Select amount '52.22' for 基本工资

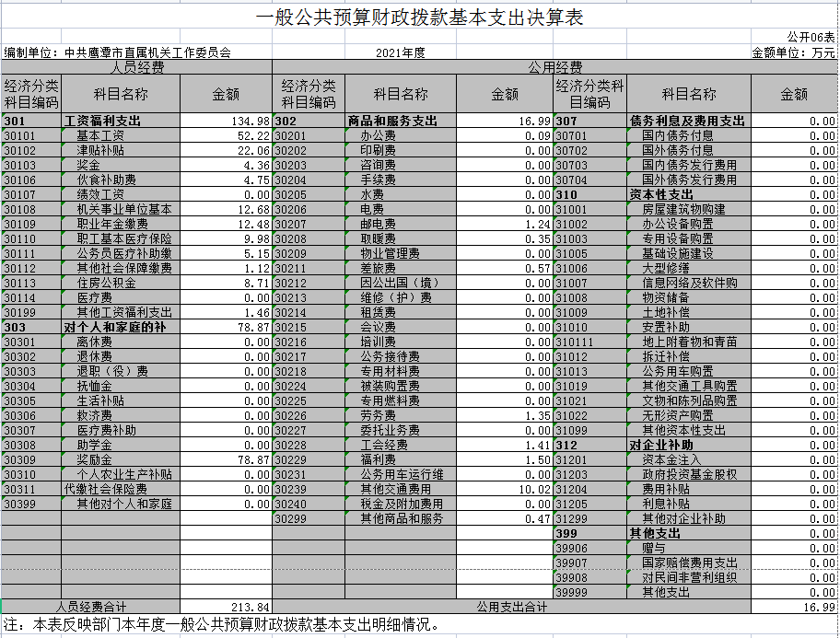(x=226, y=135)
